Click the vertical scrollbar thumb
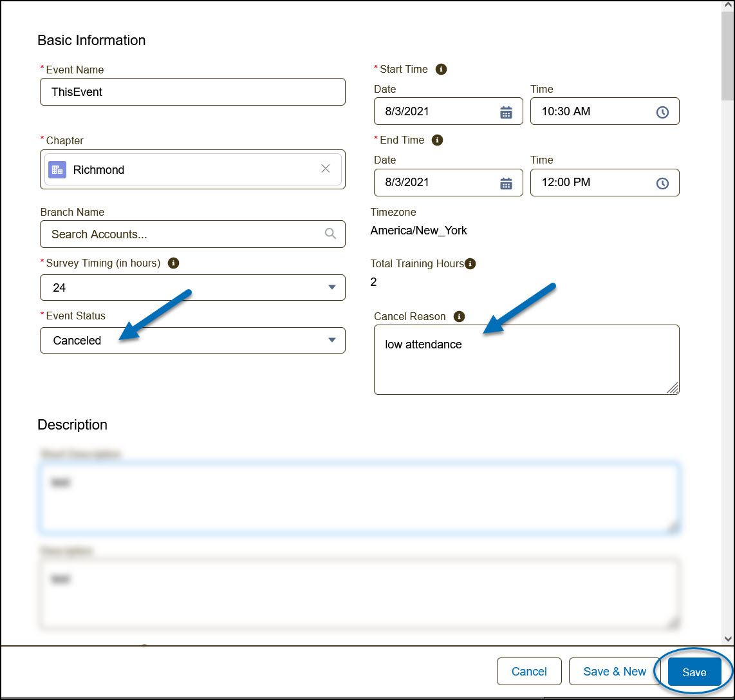735x700 pixels. pyautogui.click(x=727, y=55)
